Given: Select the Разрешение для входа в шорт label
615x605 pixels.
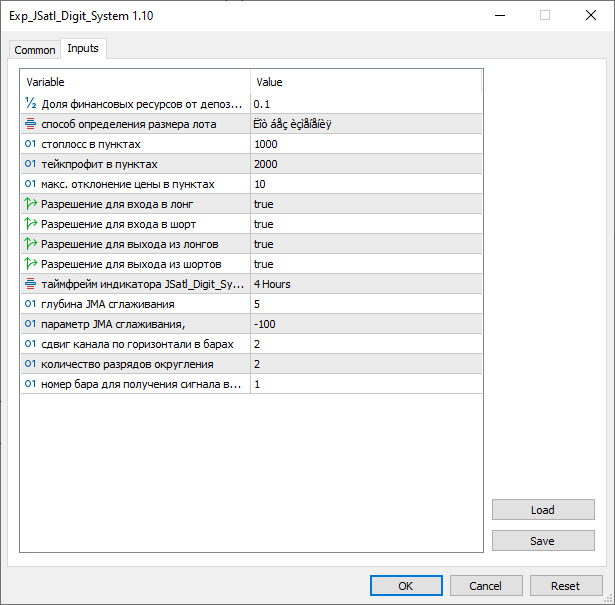Looking at the screenshot, I should pyautogui.click(x=118, y=224).
